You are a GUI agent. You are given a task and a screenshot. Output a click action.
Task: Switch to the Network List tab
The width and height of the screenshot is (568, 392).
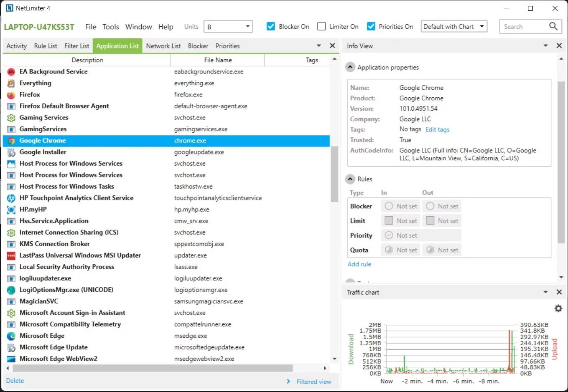pyautogui.click(x=163, y=46)
